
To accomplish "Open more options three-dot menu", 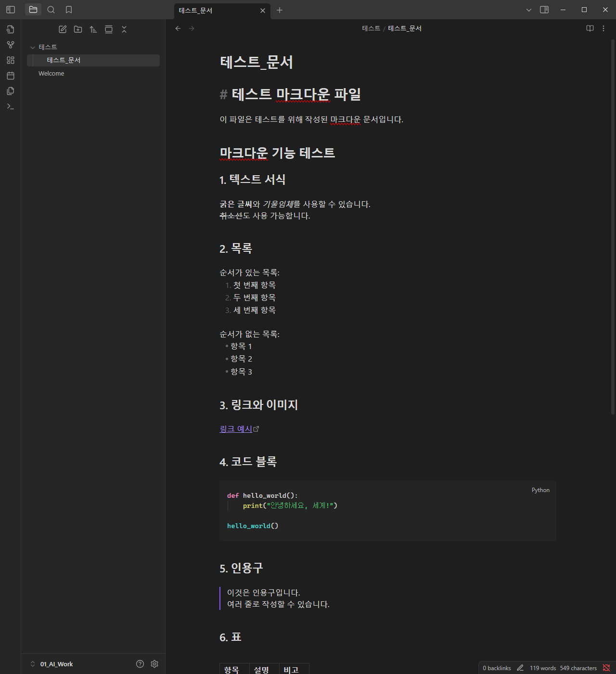I will [603, 28].
